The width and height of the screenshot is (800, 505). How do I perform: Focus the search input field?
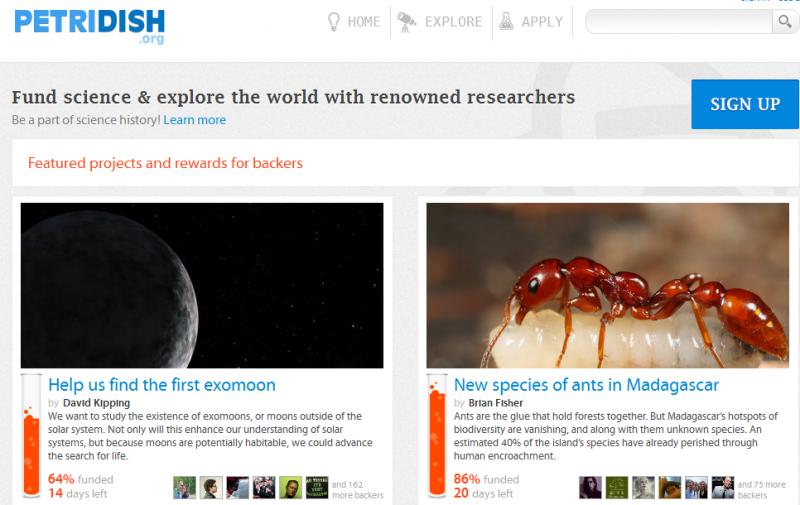[679, 21]
